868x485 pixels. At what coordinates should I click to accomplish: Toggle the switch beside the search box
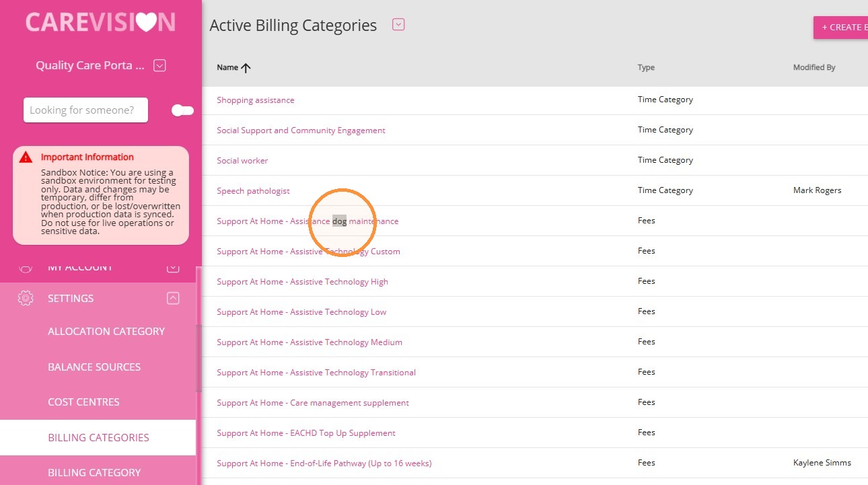[x=182, y=110]
